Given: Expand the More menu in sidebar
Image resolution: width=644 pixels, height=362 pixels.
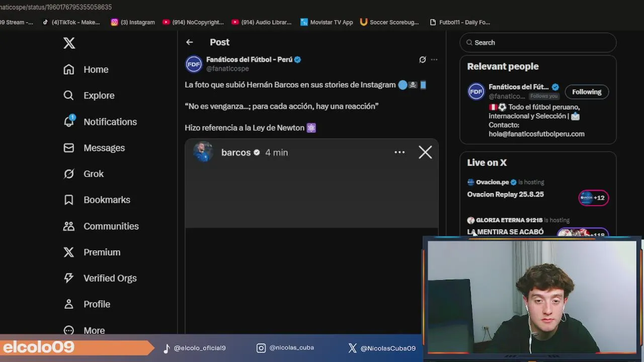Looking at the screenshot, I should (94, 330).
